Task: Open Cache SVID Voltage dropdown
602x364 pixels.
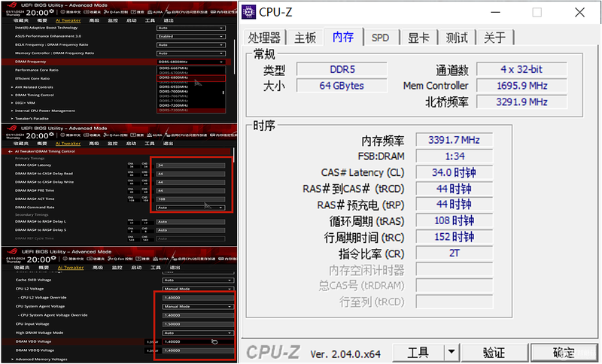Action: click(198, 281)
